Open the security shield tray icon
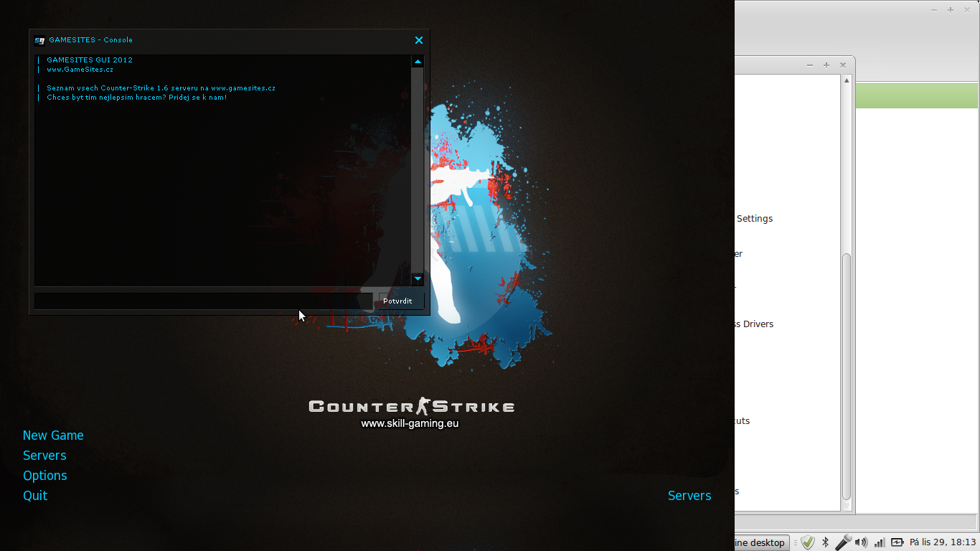The image size is (980, 551). tap(808, 543)
